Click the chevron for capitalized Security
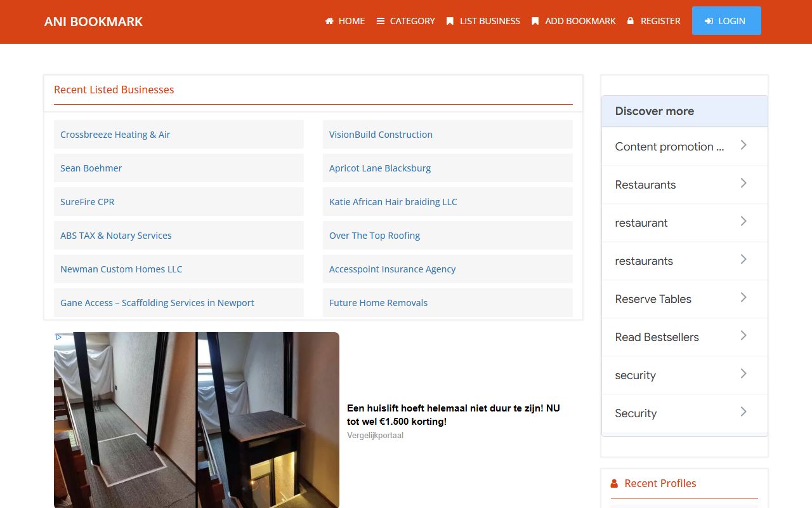Image resolution: width=812 pixels, height=508 pixels. [x=743, y=412]
